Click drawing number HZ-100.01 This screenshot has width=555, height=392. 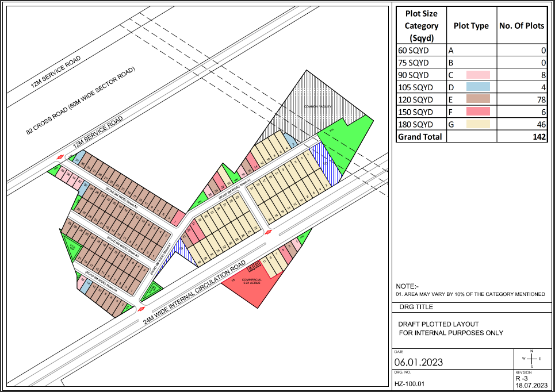point(409,383)
